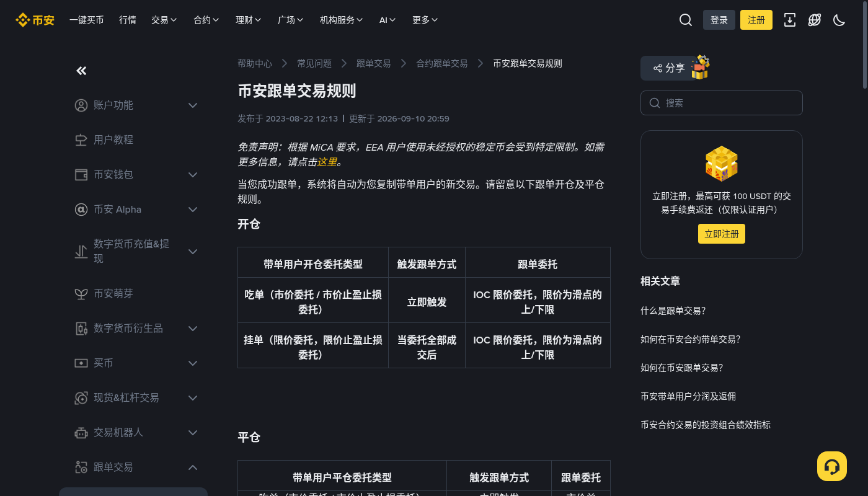This screenshot has height=496, width=868.
Task: Click the download app icon
Action: pyautogui.click(x=790, y=20)
